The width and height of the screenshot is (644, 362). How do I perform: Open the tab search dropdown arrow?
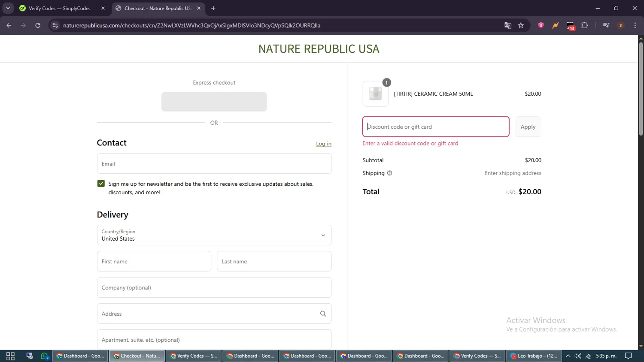[x=8, y=8]
